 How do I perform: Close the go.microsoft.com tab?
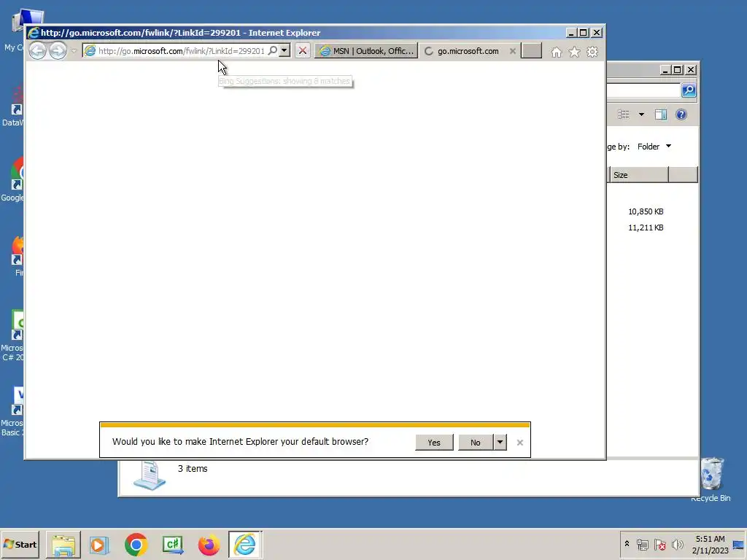click(x=513, y=51)
